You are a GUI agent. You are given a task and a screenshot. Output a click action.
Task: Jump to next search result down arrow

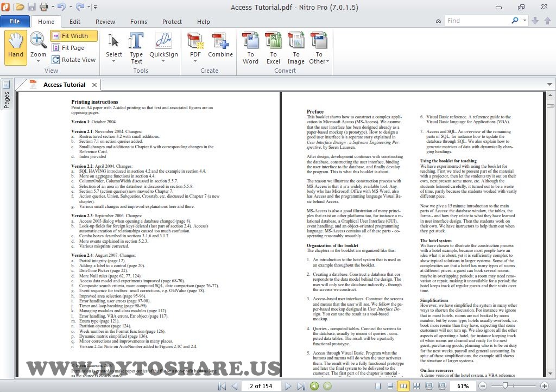tap(535, 21)
